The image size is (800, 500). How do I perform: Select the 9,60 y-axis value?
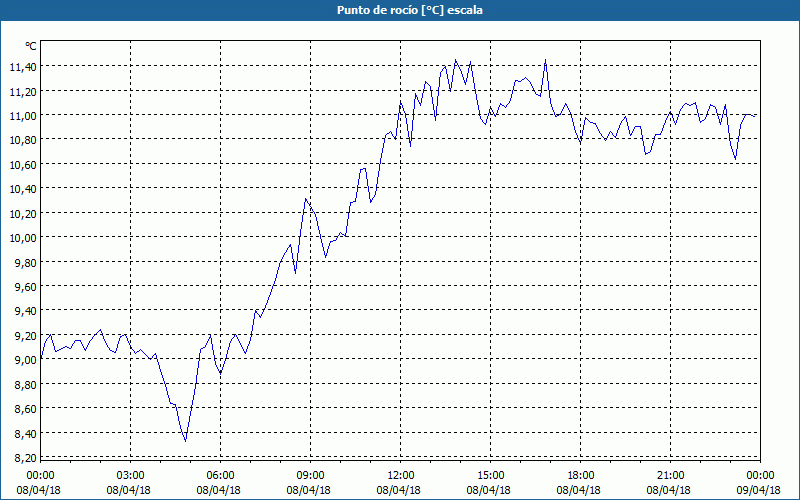pyautogui.click(x=26, y=287)
